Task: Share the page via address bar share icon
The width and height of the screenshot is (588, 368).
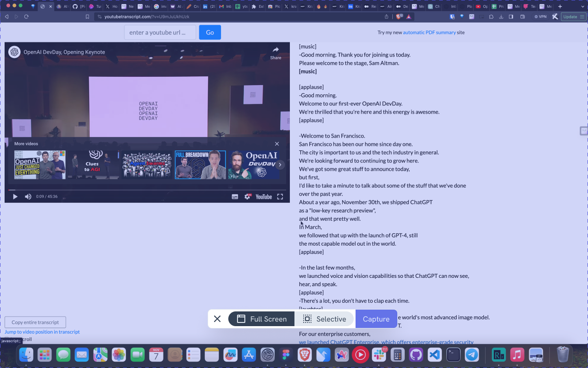Action: [x=386, y=17]
